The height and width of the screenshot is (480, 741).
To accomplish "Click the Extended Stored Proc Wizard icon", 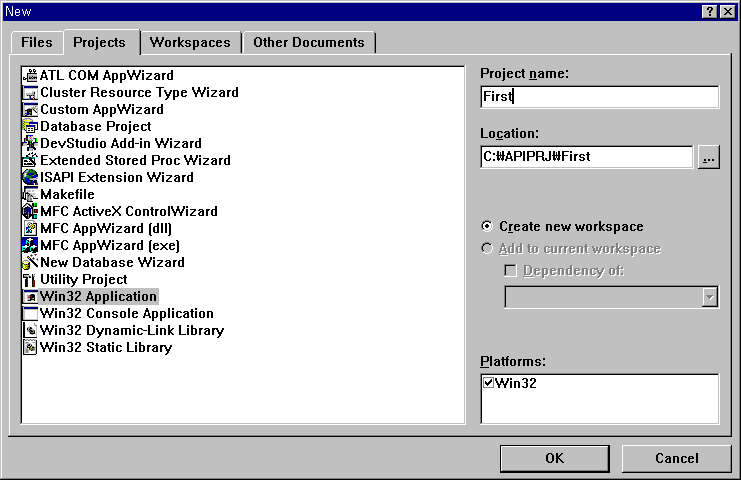I will tap(30, 161).
